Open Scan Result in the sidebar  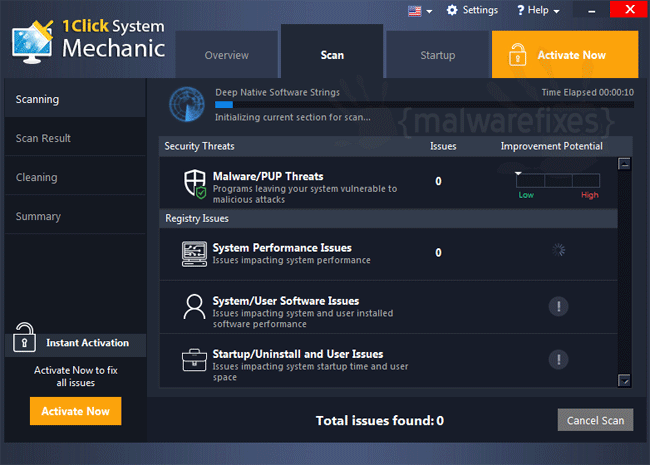tap(75, 138)
